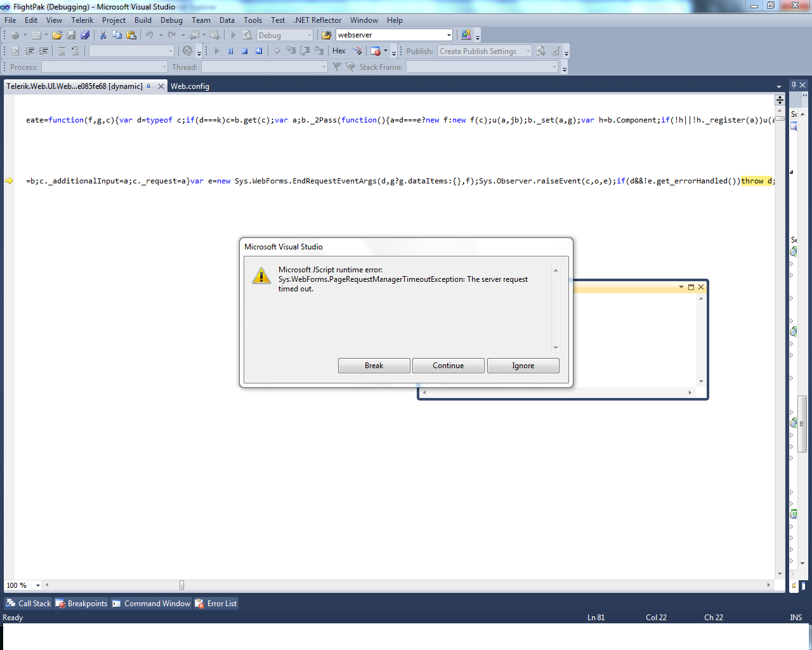Open the active documents list dropdown arrow

(779, 86)
